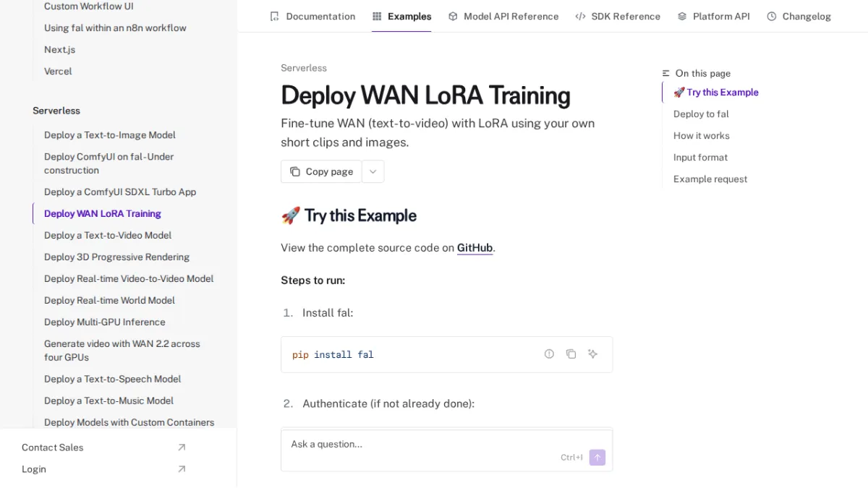The image size is (868, 488).
Task: Jump to Input format section
Action: point(700,158)
